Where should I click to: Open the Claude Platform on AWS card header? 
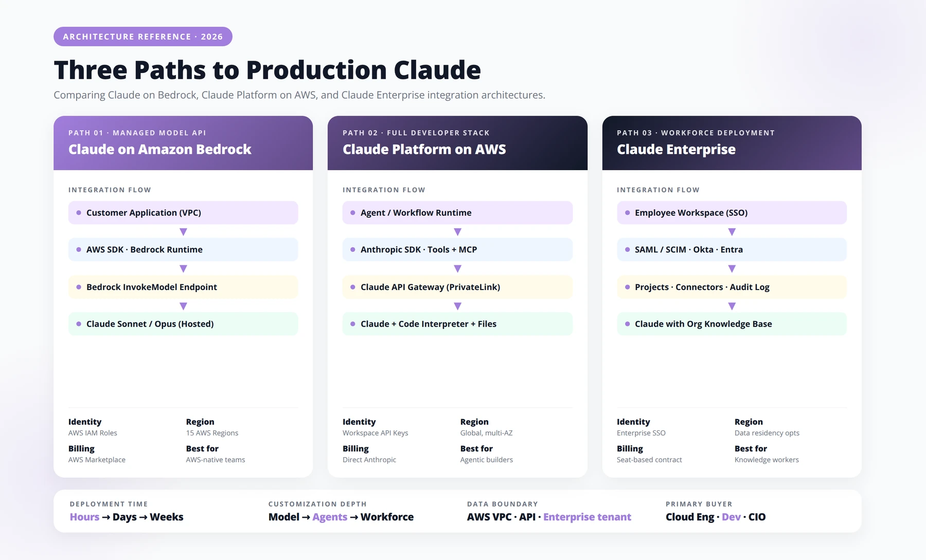point(457,143)
